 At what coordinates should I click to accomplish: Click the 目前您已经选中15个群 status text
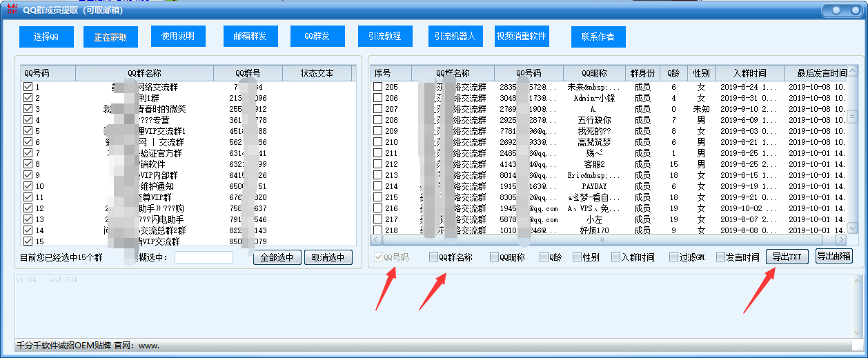61,258
